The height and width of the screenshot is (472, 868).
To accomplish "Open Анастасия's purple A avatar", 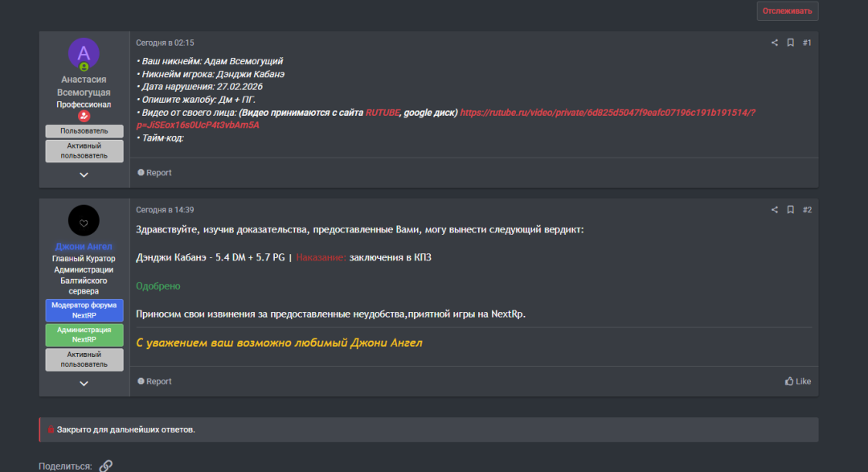I will 84,54.
